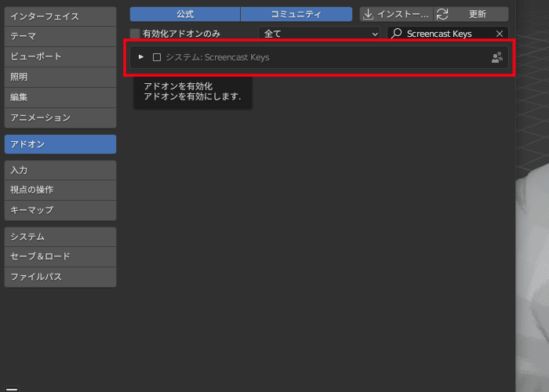Enable 有効化アドオンのみ checkbox
This screenshot has height=392, width=549.
click(135, 34)
